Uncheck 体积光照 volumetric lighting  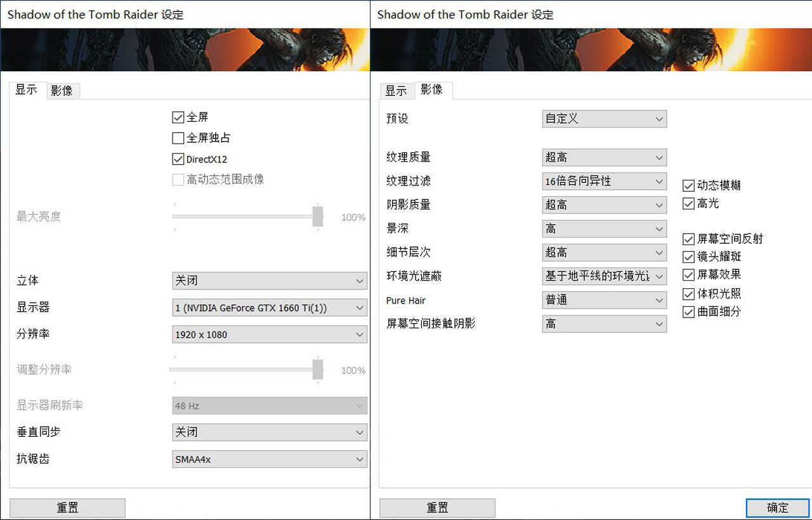688,293
